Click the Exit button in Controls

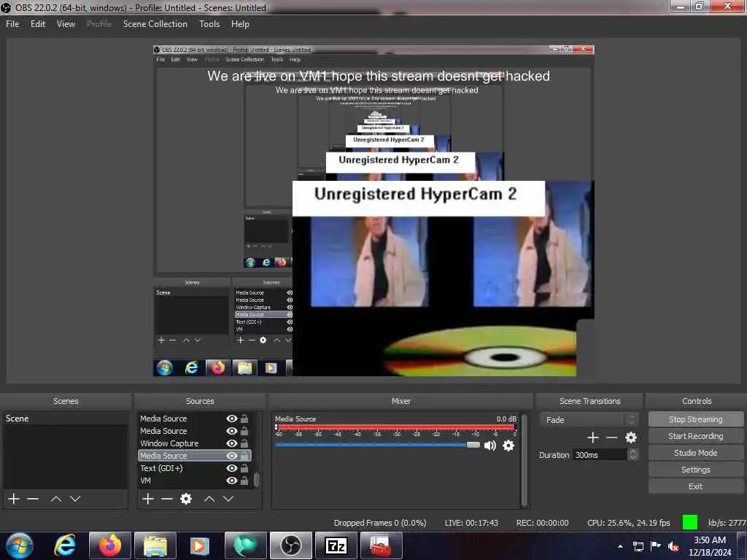[x=695, y=486]
